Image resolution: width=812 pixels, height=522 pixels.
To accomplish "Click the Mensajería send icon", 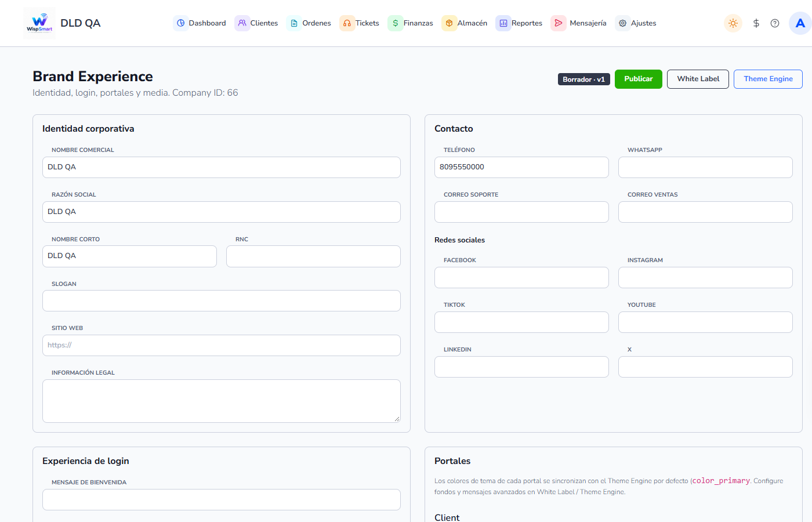I will point(559,23).
